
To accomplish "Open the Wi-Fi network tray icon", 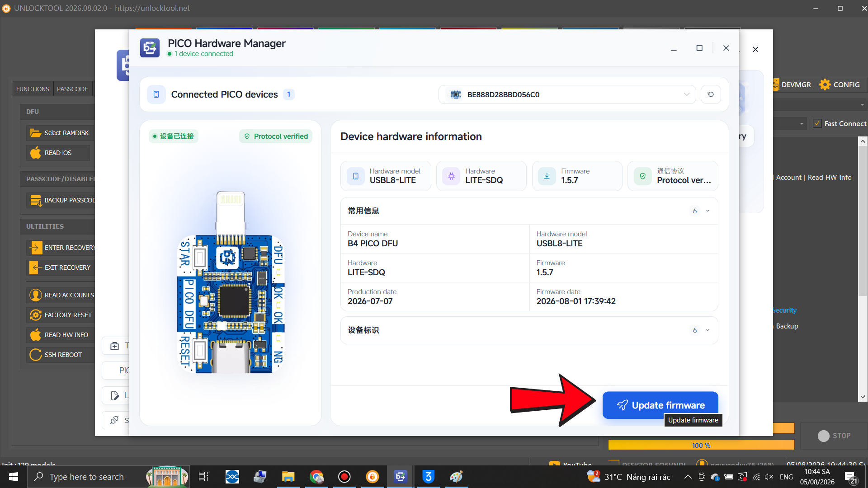I will [x=756, y=477].
